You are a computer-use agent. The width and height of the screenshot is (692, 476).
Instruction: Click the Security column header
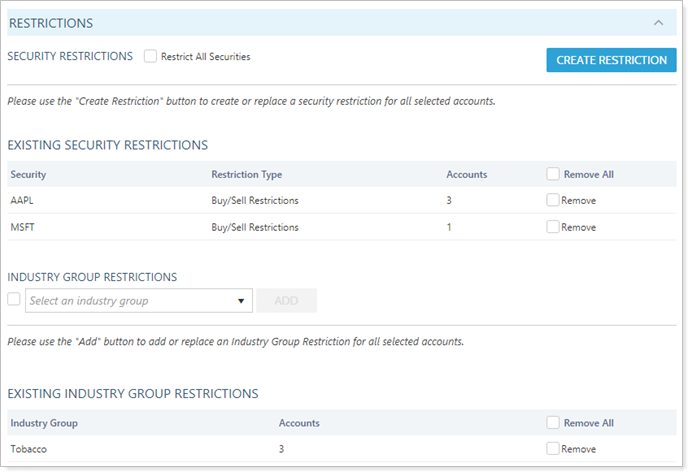28,174
